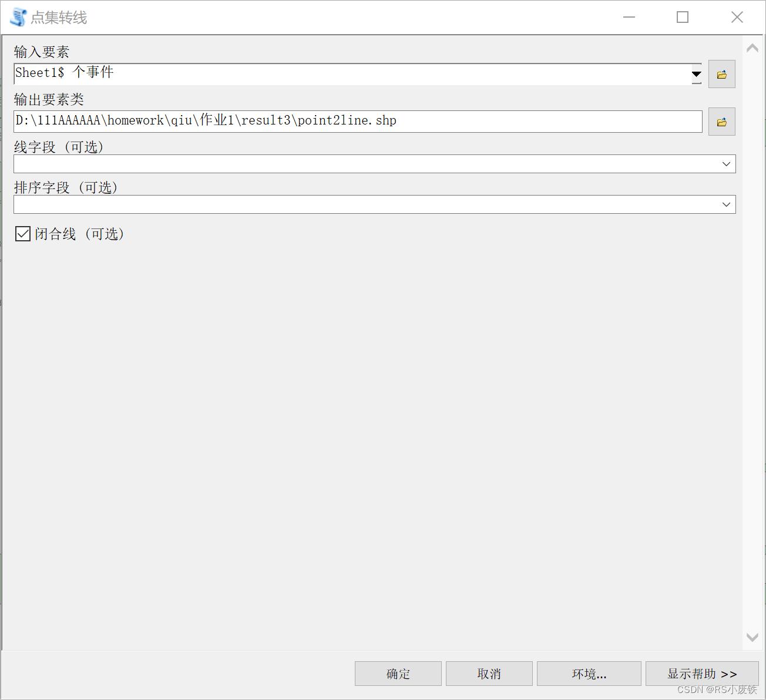Viewport: 766px width, 700px height.
Task: Click the 确定 button
Action: [x=398, y=674]
